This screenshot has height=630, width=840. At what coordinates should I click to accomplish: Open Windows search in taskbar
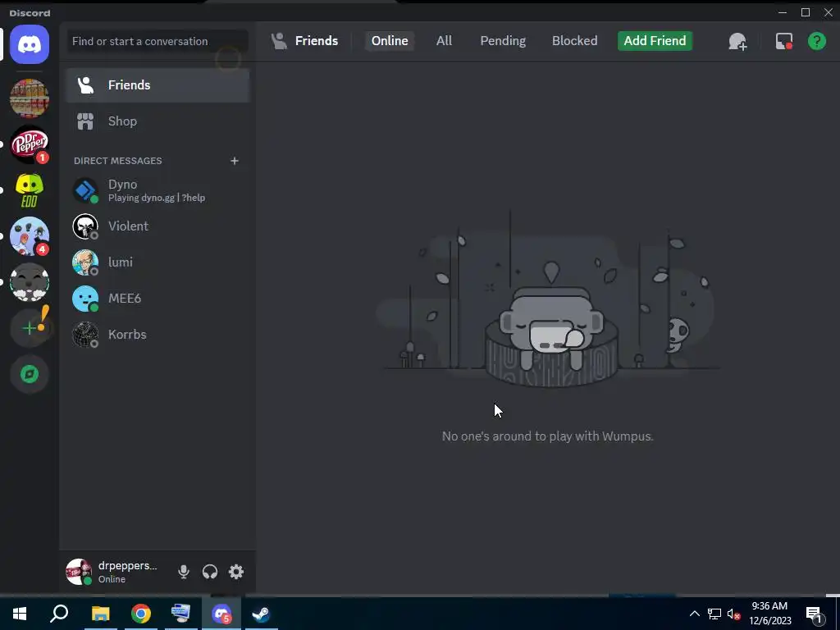pyautogui.click(x=59, y=614)
